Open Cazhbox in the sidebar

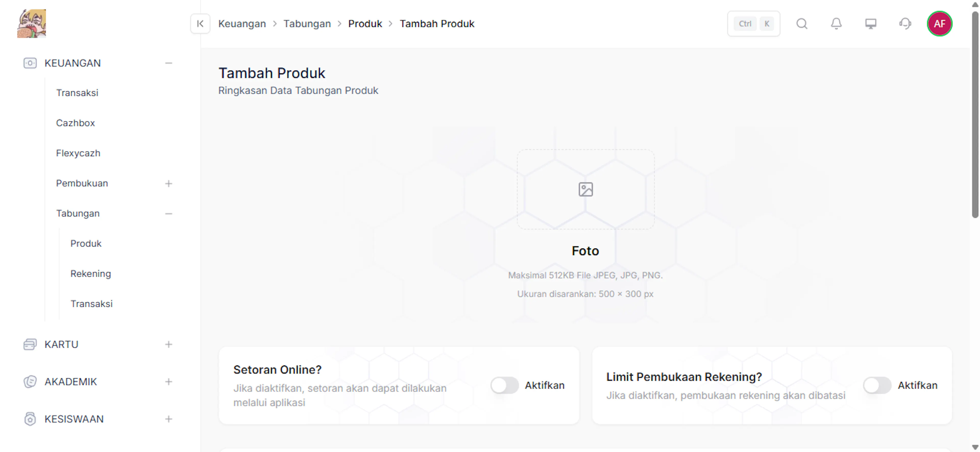(x=75, y=123)
